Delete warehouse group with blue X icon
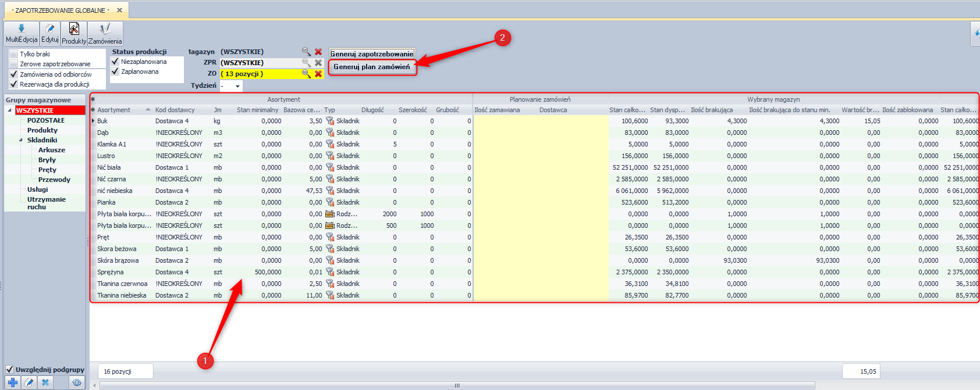The width and height of the screenshot is (980, 390). tap(45, 382)
